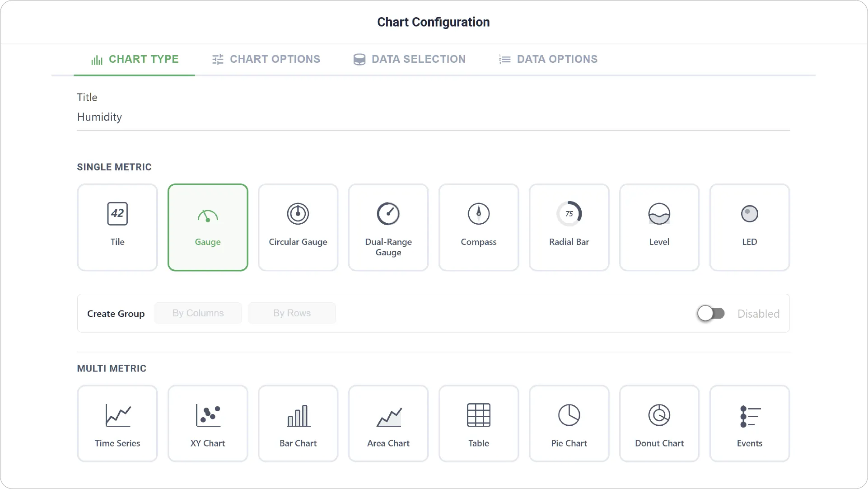This screenshot has height=489, width=868.
Task: Select the Bar Chart type
Action: (298, 423)
